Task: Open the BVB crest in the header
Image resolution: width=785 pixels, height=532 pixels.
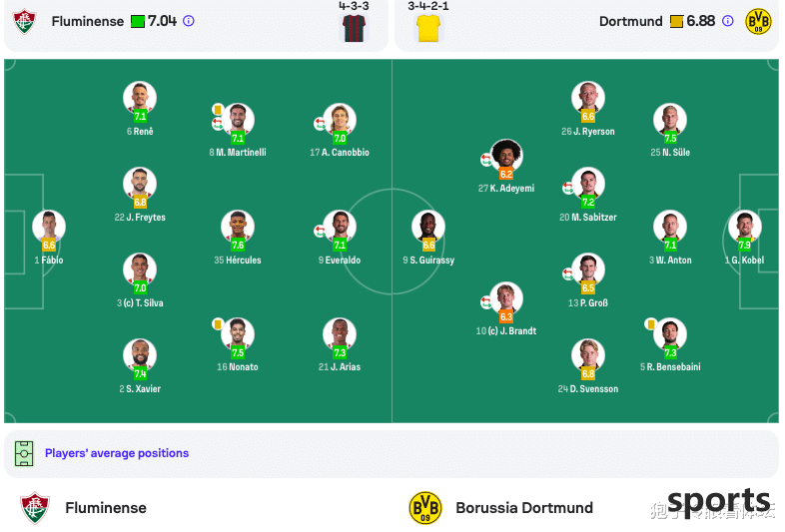Action: click(758, 22)
